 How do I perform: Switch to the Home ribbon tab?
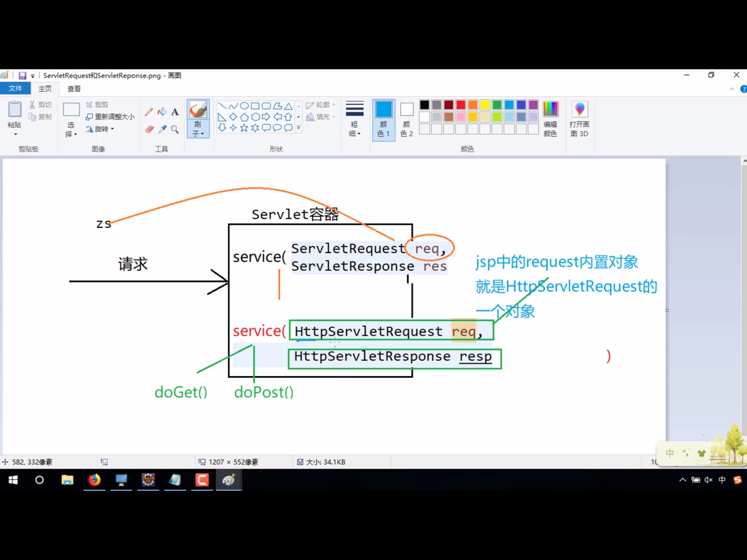click(45, 89)
